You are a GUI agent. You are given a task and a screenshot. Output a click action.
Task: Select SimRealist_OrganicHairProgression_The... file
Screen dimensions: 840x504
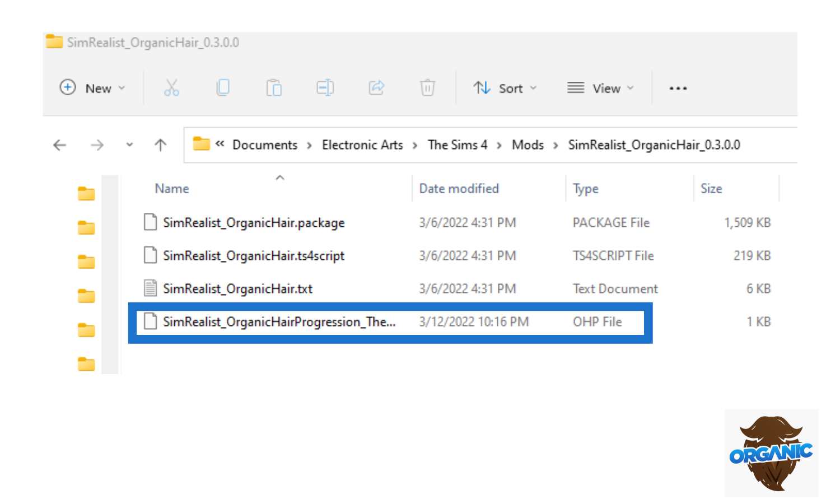coord(279,322)
